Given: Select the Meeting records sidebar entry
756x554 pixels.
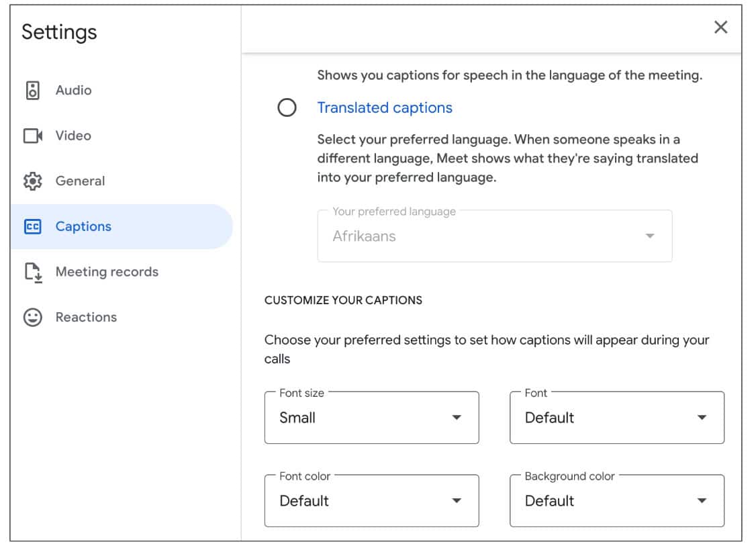Looking at the screenshot, I should pos(106,271).
